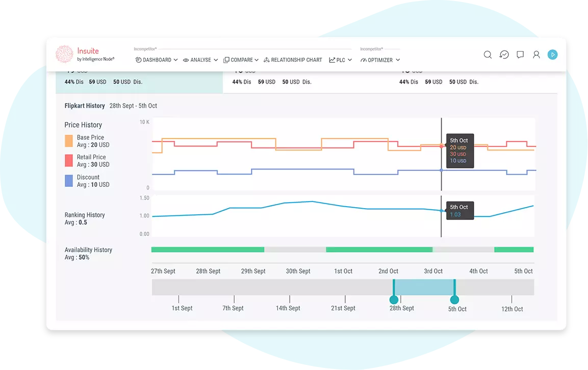Click the Relationship Chart nodes icon
The width and height of the screenshot is (588, 370).
266,60
